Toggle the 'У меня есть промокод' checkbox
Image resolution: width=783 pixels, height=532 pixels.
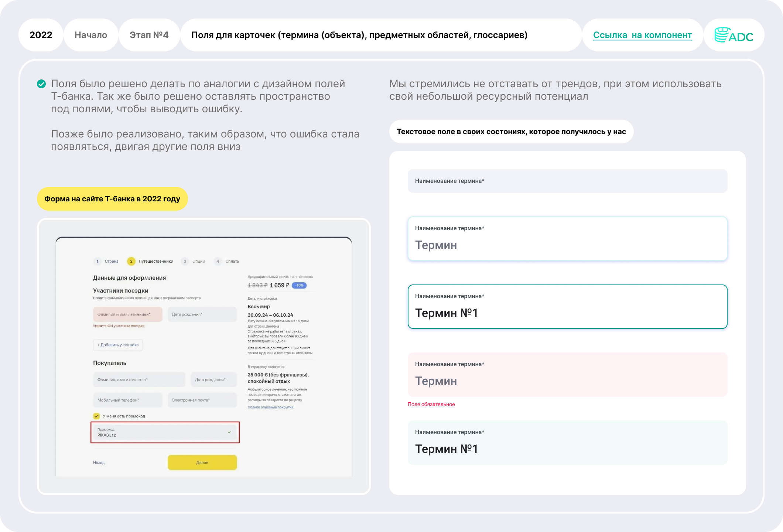(x=96, y=416)
